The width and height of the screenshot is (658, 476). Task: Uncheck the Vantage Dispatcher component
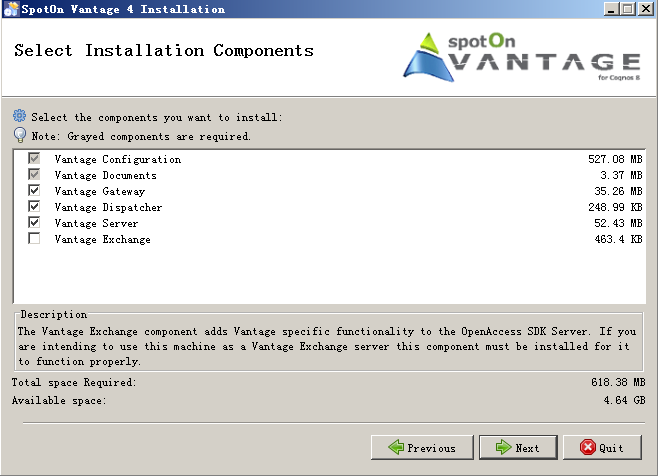(34, 207)
